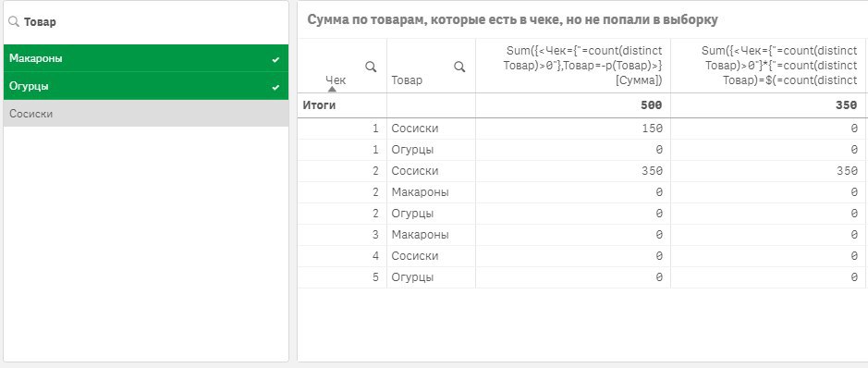Click Чек value 4 in the table
The image size is (868, 368).
375,256
